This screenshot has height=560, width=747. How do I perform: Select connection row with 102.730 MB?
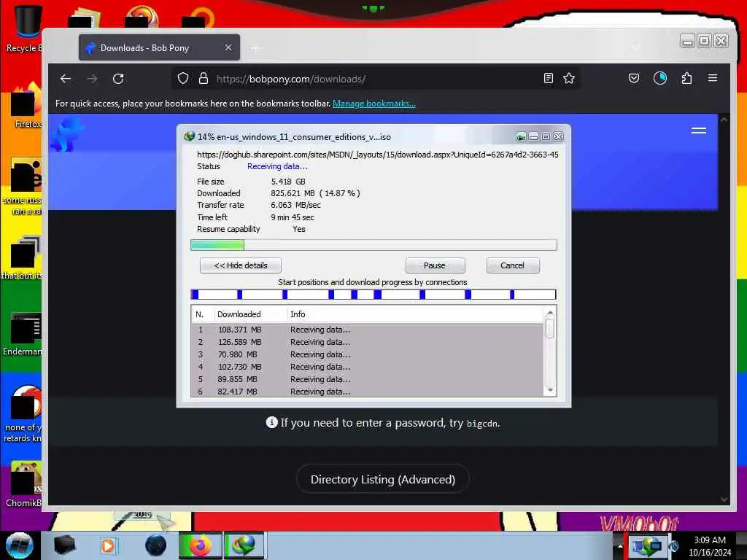367,367
